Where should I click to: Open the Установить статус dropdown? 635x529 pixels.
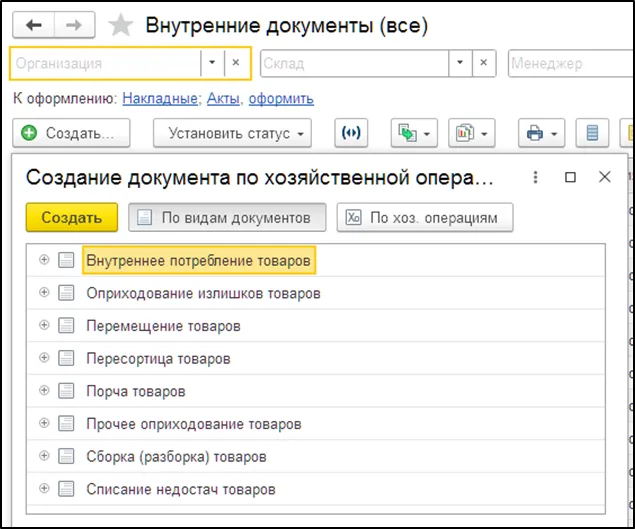tap(232, 133)
